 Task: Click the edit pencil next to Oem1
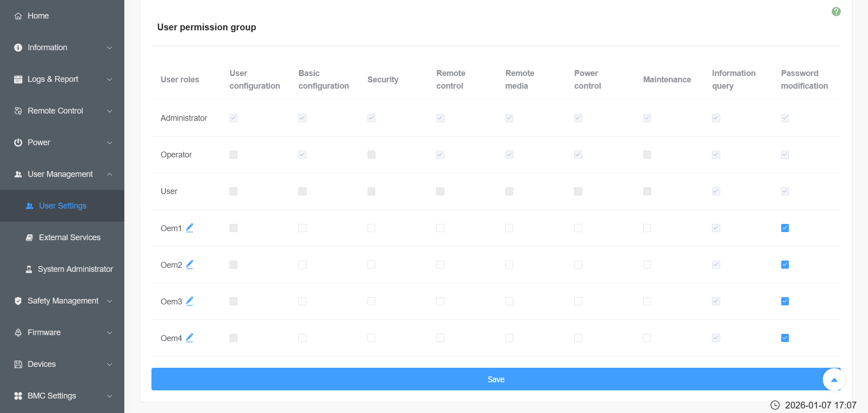189,228
